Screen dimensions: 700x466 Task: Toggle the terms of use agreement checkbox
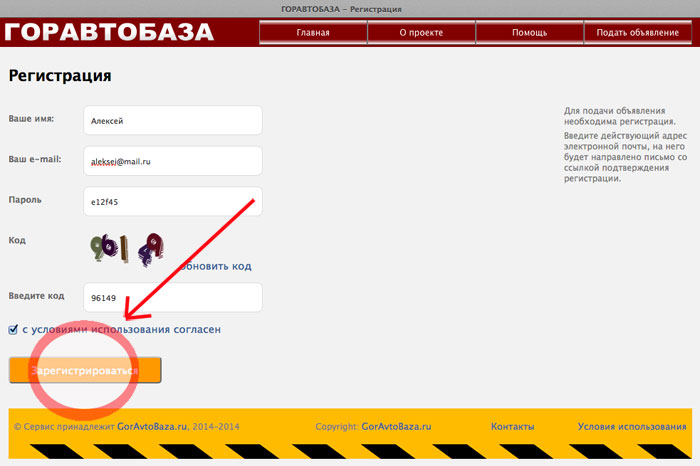[13, 329]
